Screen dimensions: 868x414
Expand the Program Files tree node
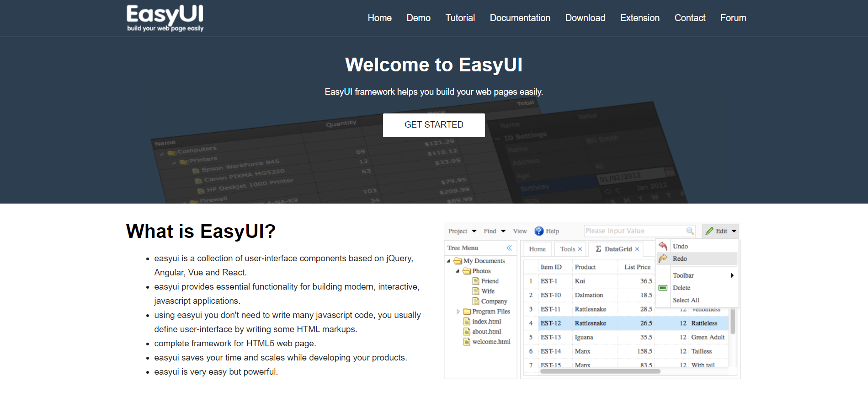point(458,312)
